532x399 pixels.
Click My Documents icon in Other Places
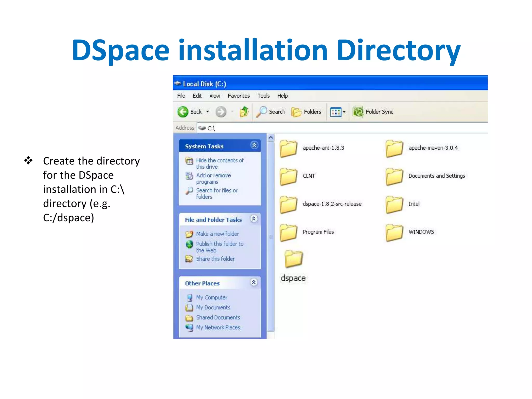(x=189, y=308)
